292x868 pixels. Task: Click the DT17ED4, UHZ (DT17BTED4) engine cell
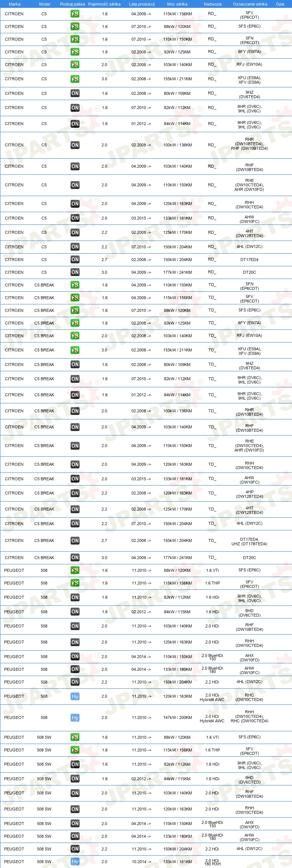[249, 542]
